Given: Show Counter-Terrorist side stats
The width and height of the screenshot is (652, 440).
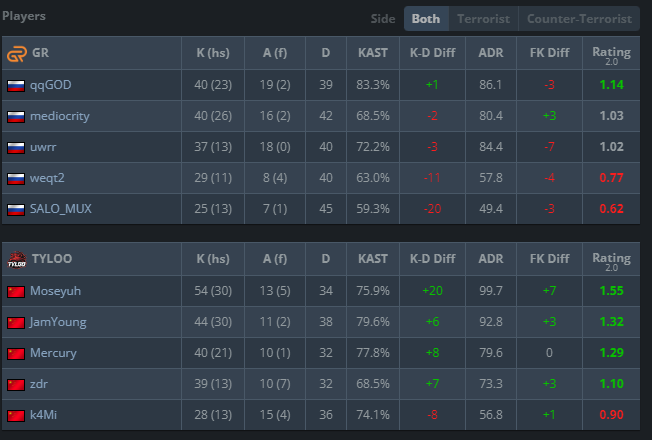Looking at the screenshot, I should click(579, 19).
